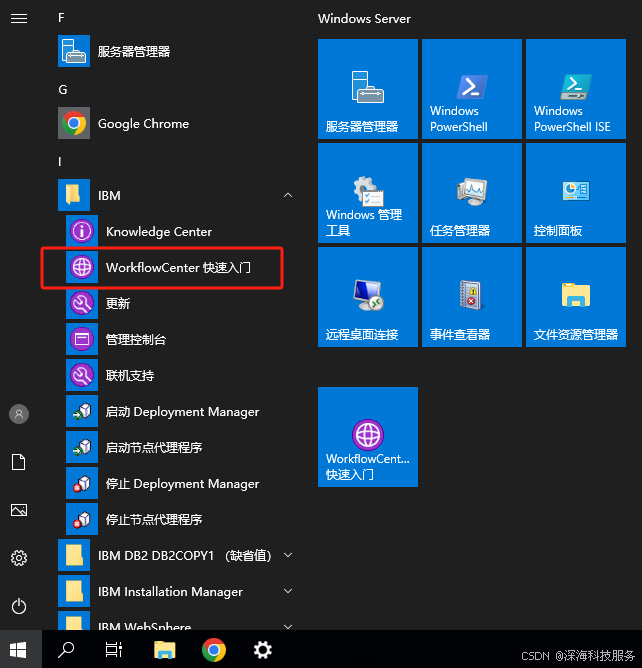Expand the Start menu hamburger
Viewport: 642px width, 668px height.
point(19,18)
